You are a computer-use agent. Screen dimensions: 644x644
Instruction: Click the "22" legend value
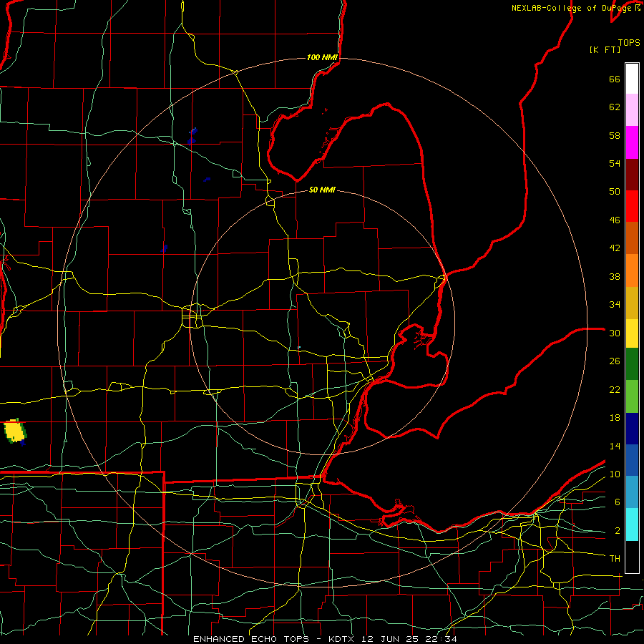(615, 389)
